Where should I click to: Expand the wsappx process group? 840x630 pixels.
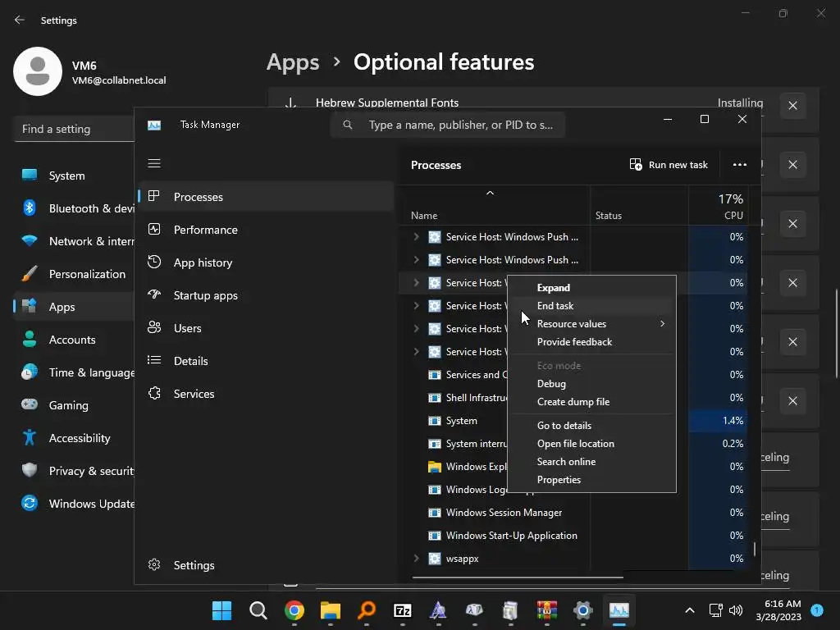tap(416, 558)
